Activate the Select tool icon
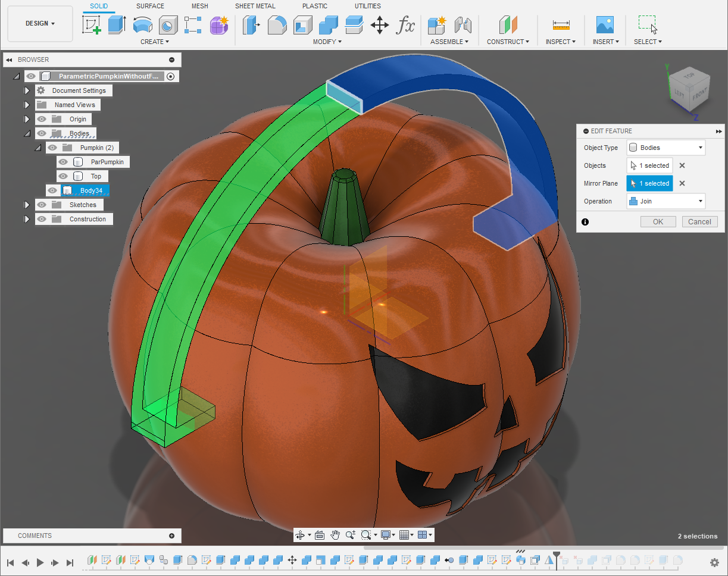The image size is (728, 576). (x=648, y=25)
